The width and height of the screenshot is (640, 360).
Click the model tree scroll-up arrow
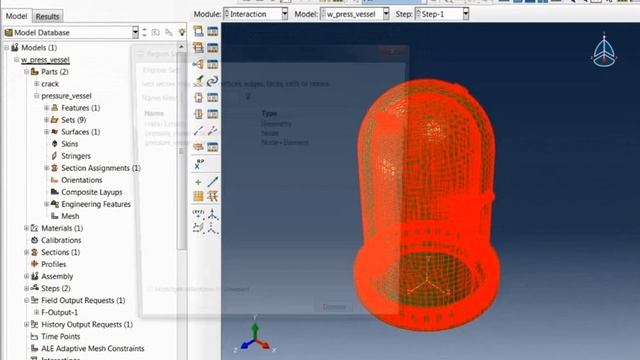pyautogui.click(x=182, y=47)
